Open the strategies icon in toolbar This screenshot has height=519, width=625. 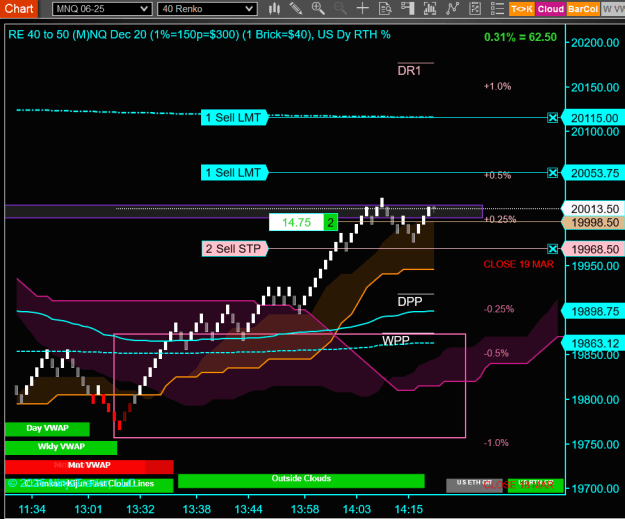pos(475,8)
